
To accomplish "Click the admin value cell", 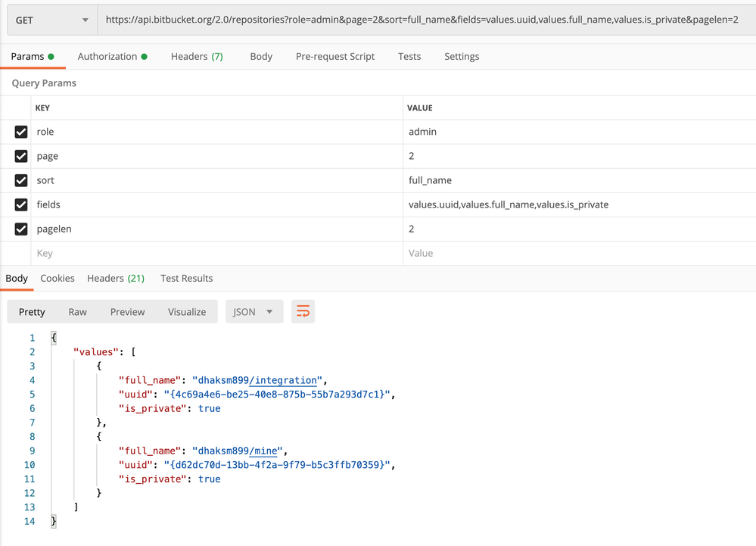I will coord(580,132).
